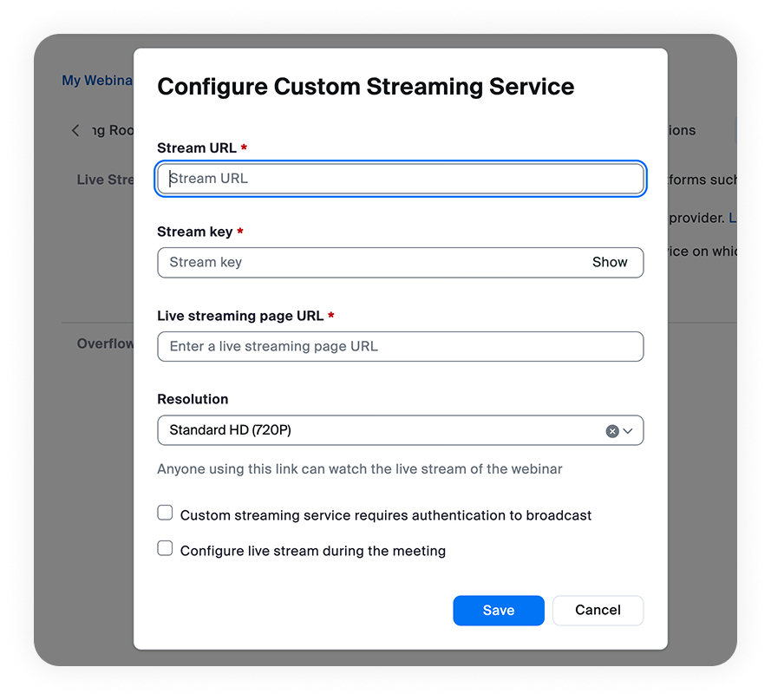Click the Stream key field label

pyautogui.click(x=195, y=232)
